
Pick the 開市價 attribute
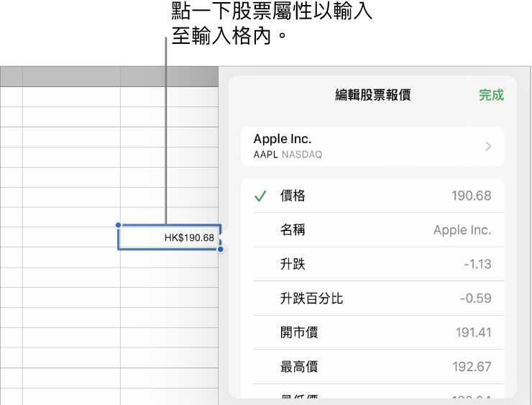click(x=372, y=332)
